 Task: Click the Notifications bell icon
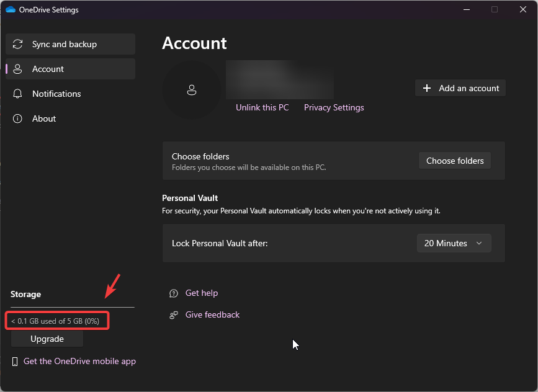click(x=18, y=94)
